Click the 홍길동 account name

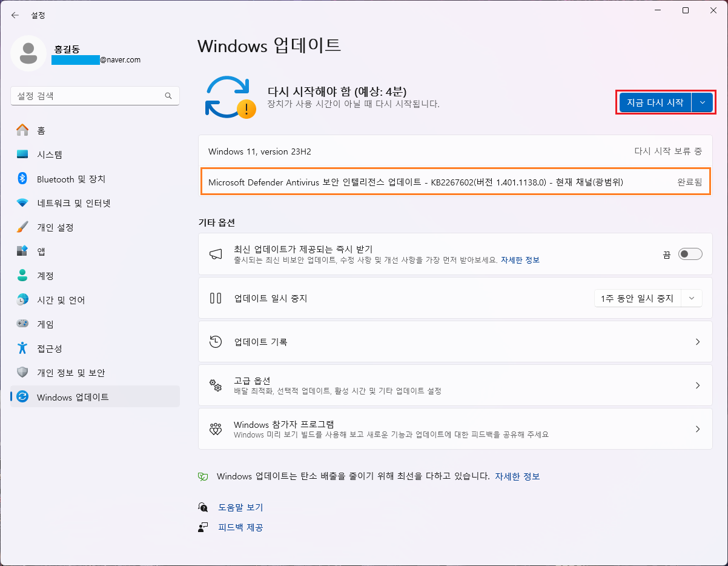tap(67, 48)
